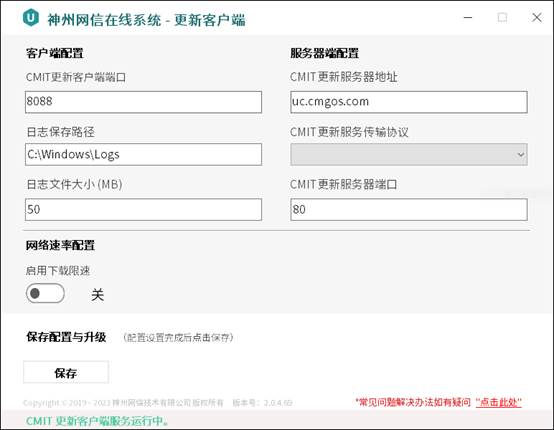Click the copyright version text in footer
This screenshot has height=430, width=554.
pyautogui.click(x=158, y=403)
